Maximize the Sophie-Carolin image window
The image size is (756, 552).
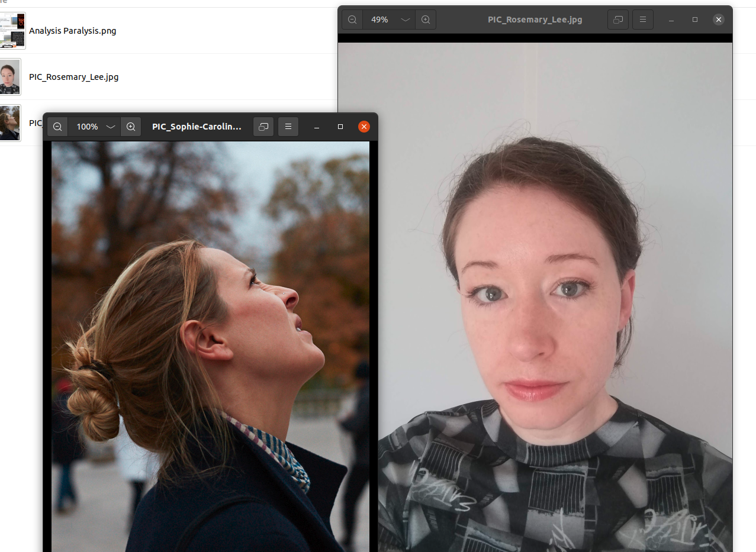(x=340, y=127)
